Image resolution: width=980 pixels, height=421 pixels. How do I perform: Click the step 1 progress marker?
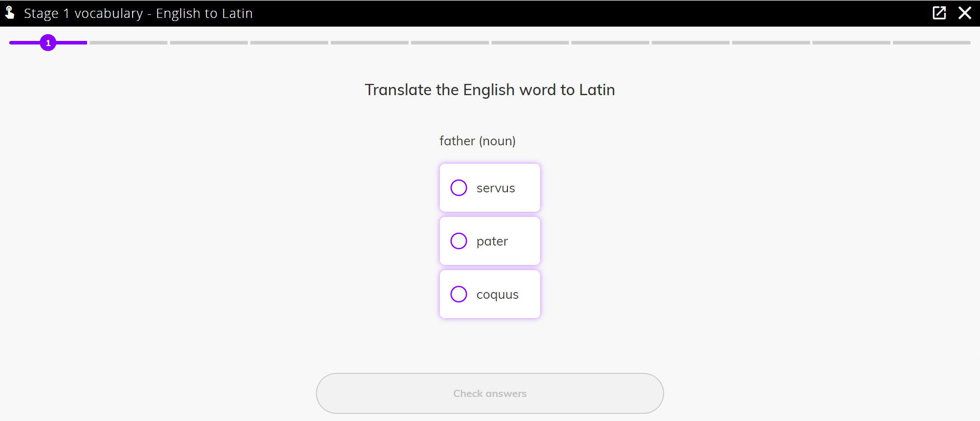(48, 43)
